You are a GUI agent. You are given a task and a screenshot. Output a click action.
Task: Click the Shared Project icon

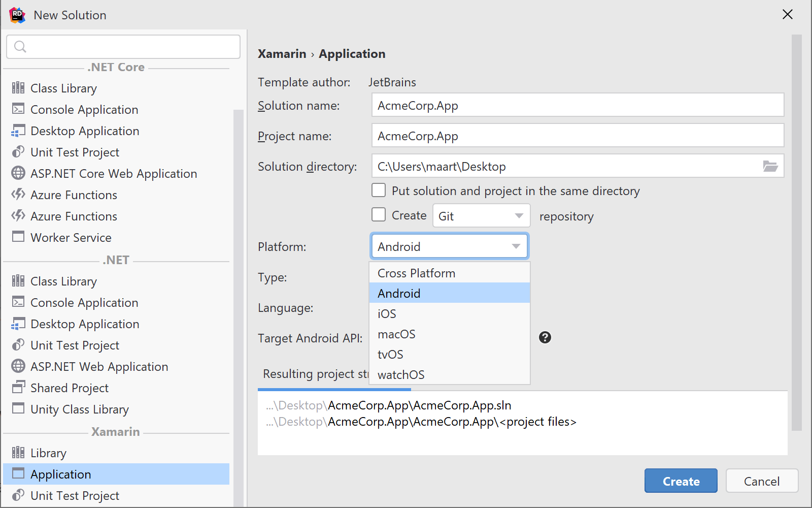(x=18, y=388)
